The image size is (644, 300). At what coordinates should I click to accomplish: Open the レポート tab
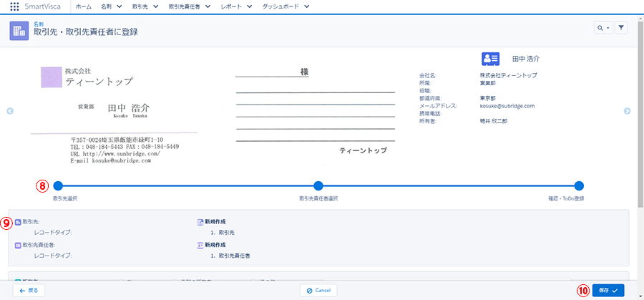(x=231, y=6)
